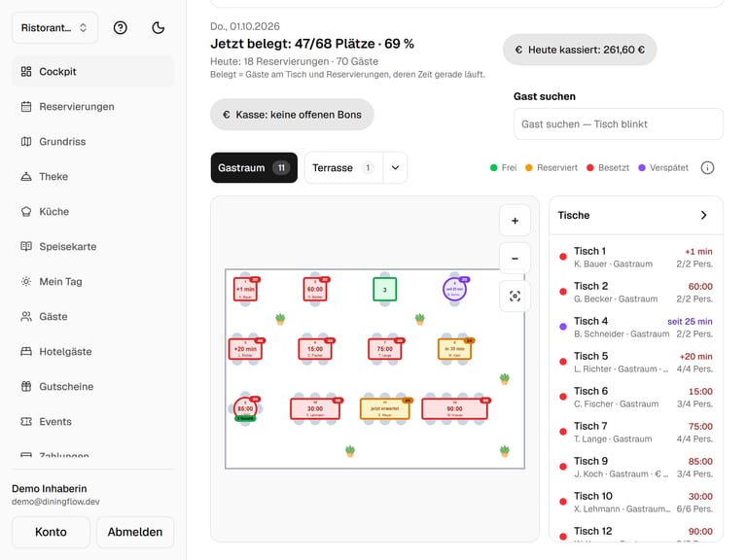
Task: Click the Abmelden button
Action: [x=135, y=532]
